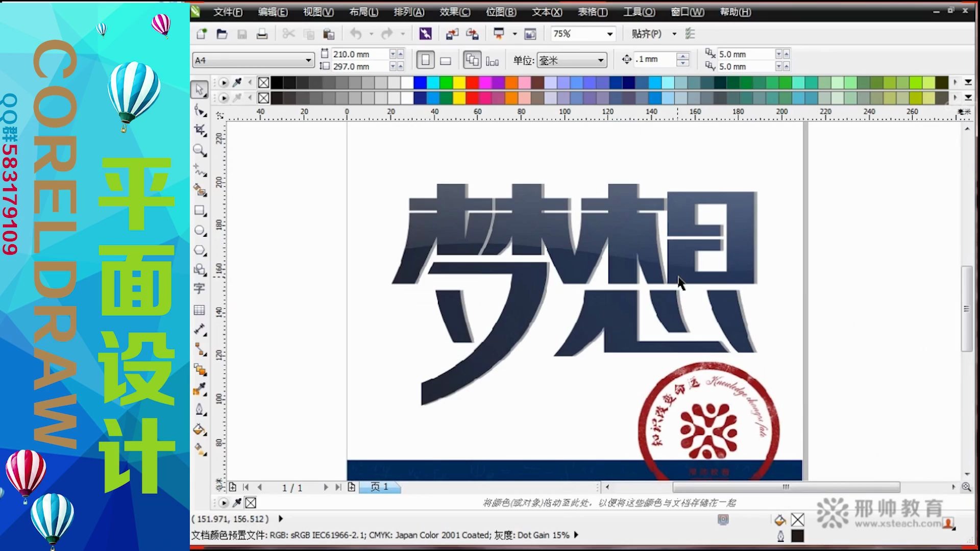
Task: Select the Shape tool below the Pick tool
Action: tap(200, 110)
